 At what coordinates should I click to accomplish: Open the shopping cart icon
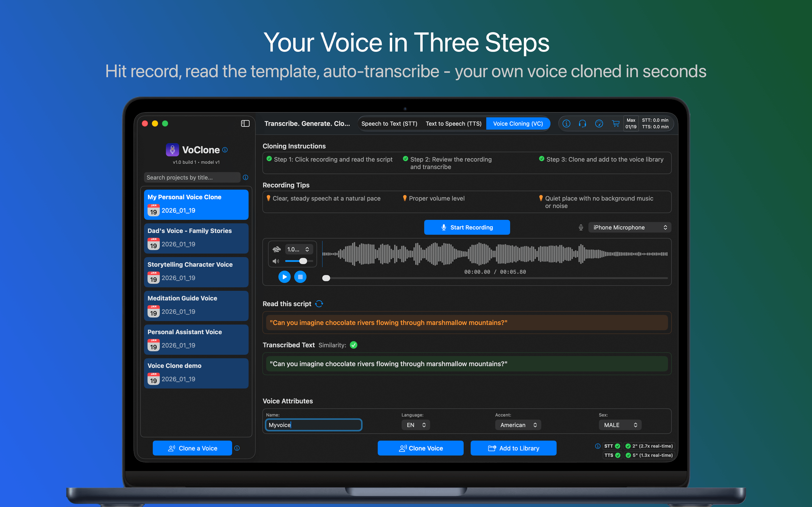(x=615, y=123)
